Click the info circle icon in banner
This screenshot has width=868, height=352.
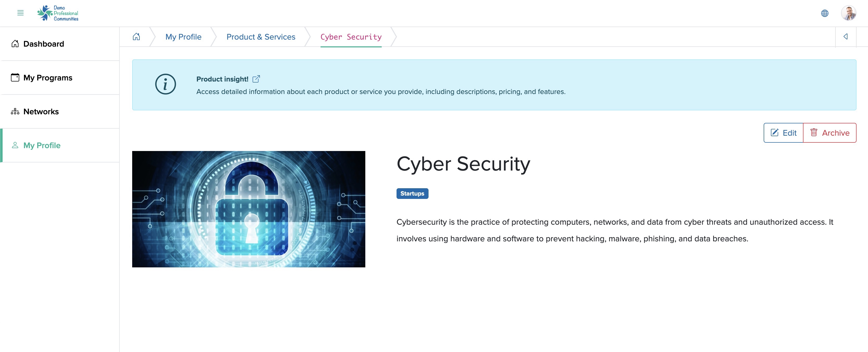[x=165, y=84]
